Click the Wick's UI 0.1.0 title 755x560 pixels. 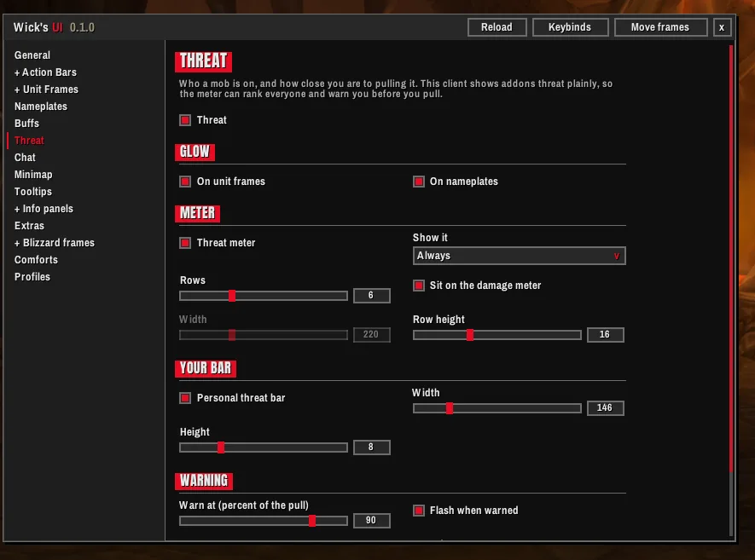pos(54,27)
